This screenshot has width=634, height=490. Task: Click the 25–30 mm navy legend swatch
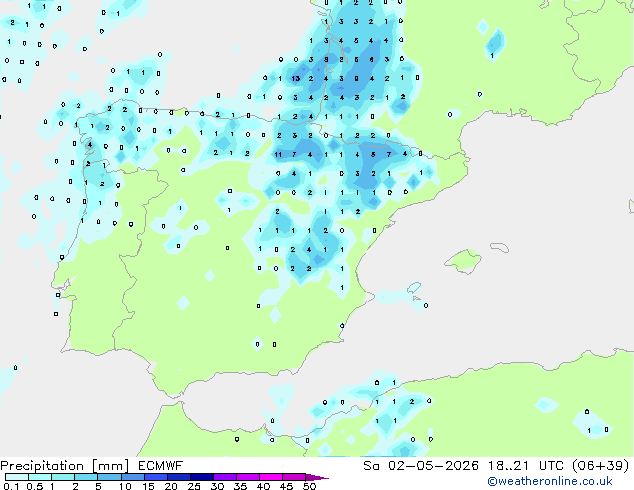(x=201, y=477)
